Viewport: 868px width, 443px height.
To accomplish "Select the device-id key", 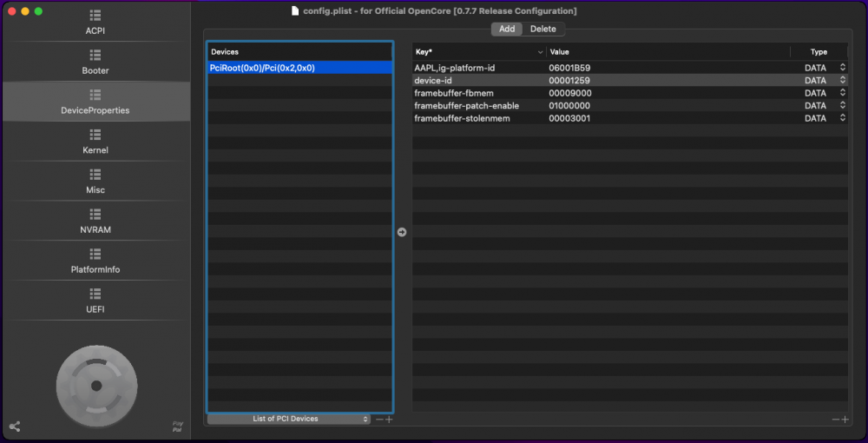I will 433,80.
